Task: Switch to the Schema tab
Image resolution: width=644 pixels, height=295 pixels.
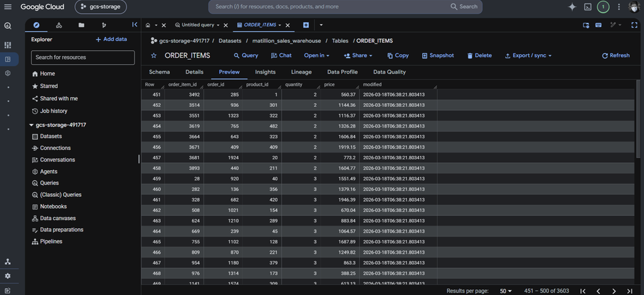Action: click(159, 72)
